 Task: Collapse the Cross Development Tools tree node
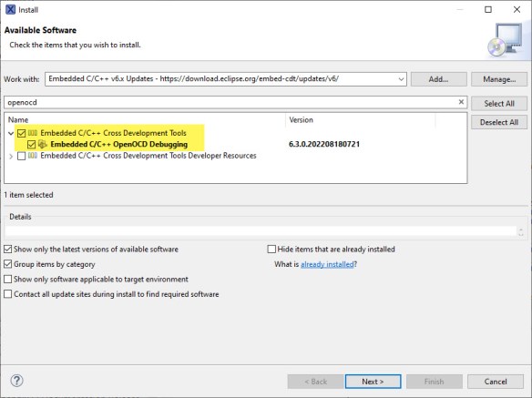click(11, 133)
